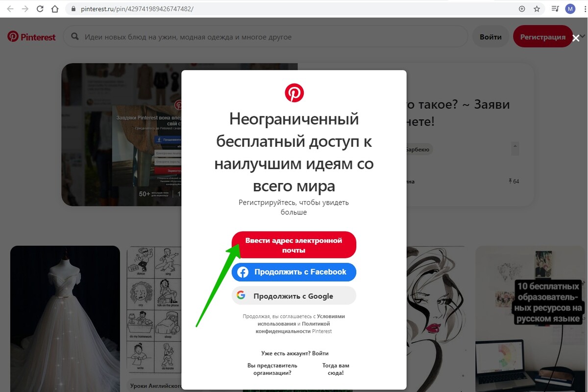This screenshot has width=588, height=392.
Task: Open the 10 бесплатных образовательных ресурсов pin
Action: click(530, 319)
